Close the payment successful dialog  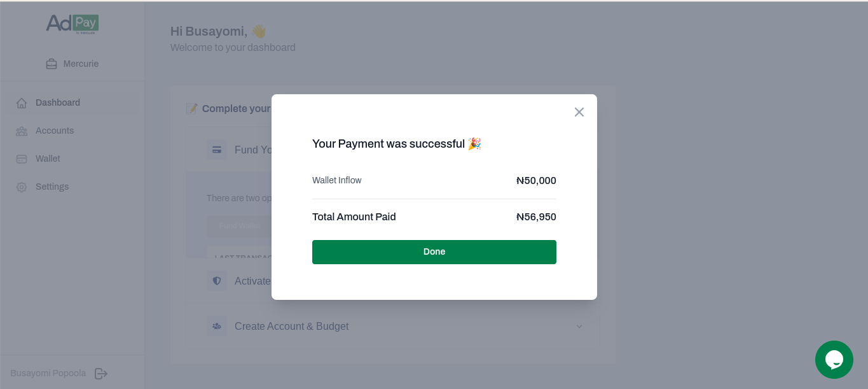579,112
